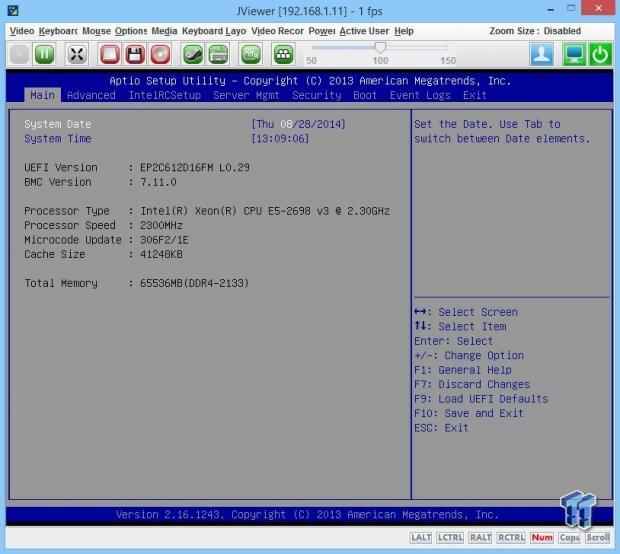Viewport: 620px width, 554px height.
Task: Toggle the Num lock indicator
Action: pos(542,537)
